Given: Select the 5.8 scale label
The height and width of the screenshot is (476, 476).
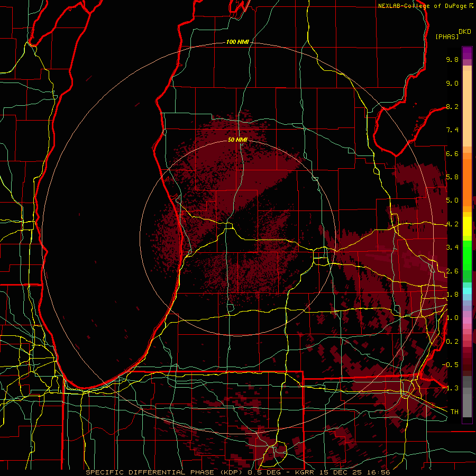Looking at the screenshot, I should point(452,177).
